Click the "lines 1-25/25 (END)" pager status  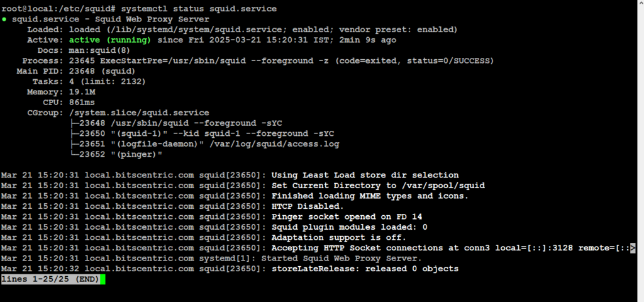(x=50, y=279)
